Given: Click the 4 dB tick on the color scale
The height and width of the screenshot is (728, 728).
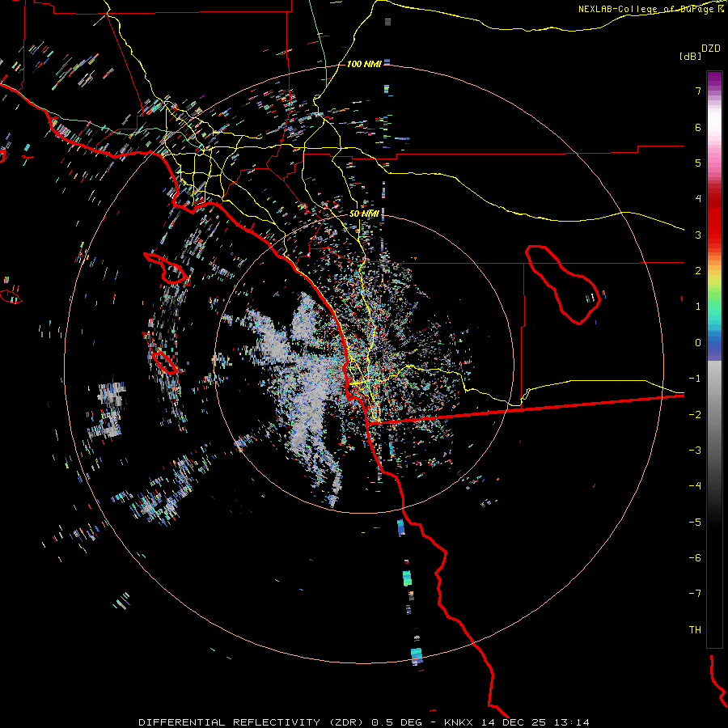Looking at the screenshot, I should click(x=698, y=199).
